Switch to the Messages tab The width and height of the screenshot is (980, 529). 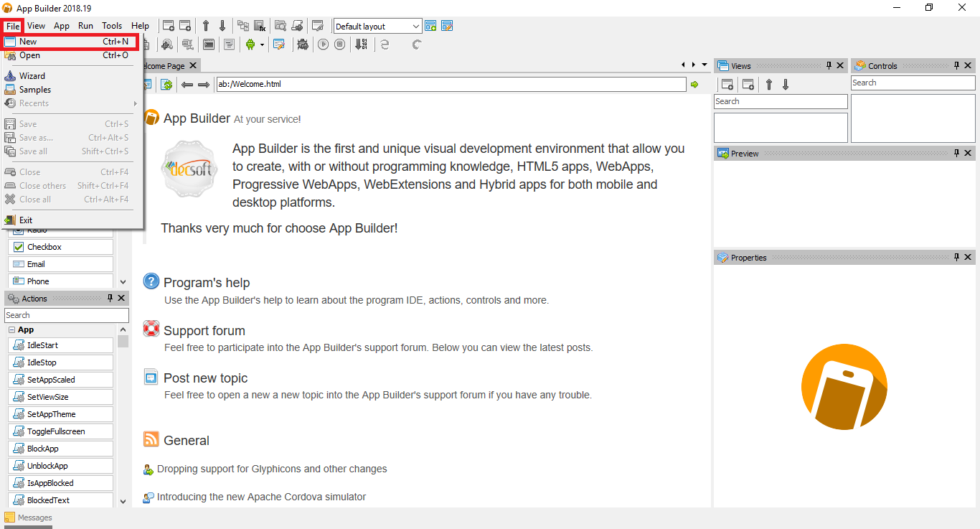[x=34, y=517]
